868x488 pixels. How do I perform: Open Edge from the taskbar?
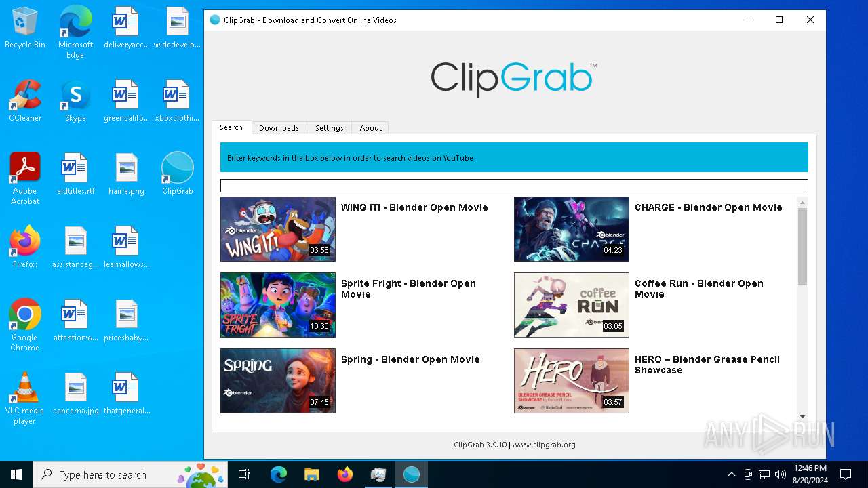click(x=279, y=474)
